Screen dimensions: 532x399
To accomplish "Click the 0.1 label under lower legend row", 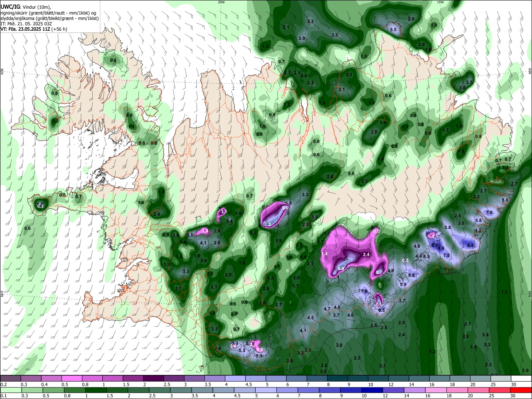I will 4,396.
